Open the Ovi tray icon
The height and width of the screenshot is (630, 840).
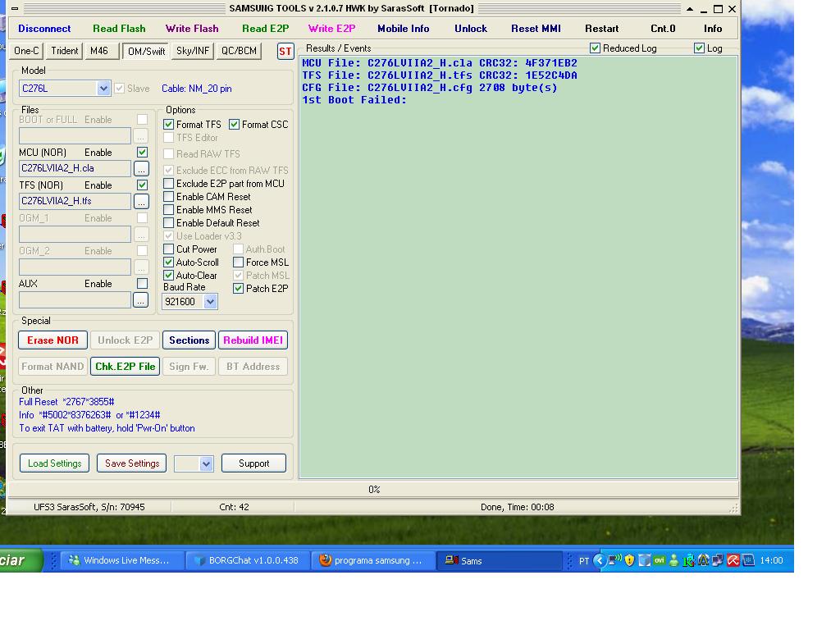[660, 560]
